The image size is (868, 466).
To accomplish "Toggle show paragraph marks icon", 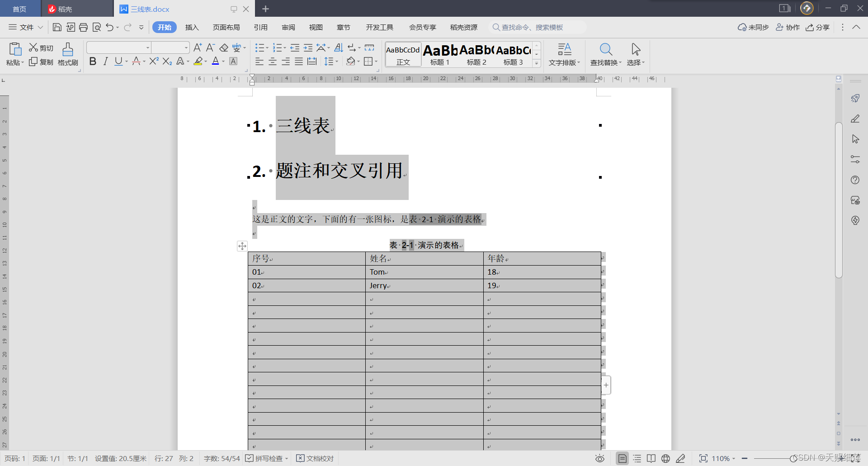I will pyautogui.click(x=352, y=48).
